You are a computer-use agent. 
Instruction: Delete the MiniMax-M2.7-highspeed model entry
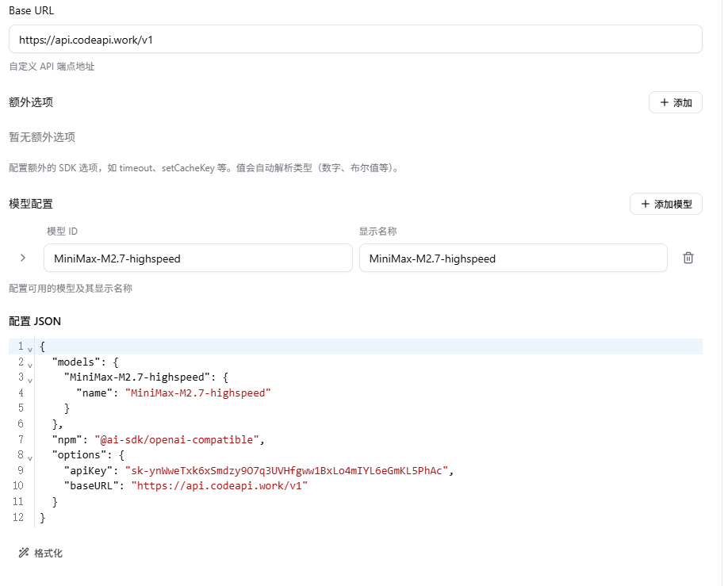pyautogui.click(x=688, y=258)
